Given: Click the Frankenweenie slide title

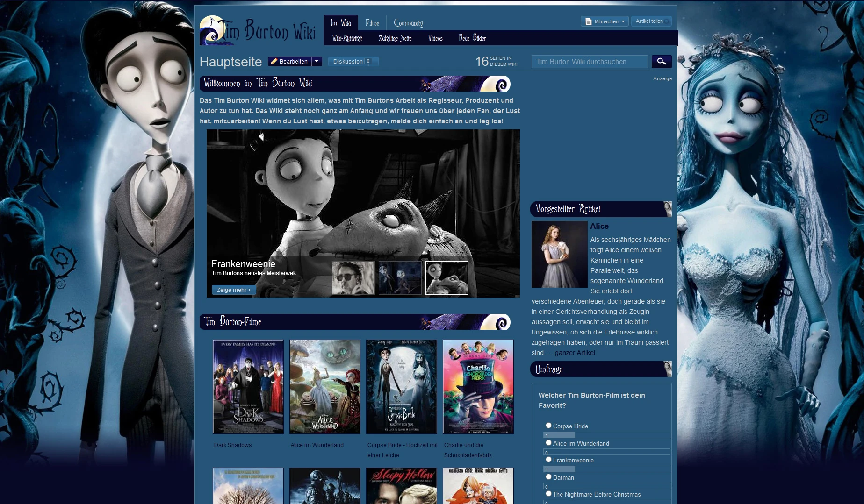Looking at the screenshot, I should [244, 264].
